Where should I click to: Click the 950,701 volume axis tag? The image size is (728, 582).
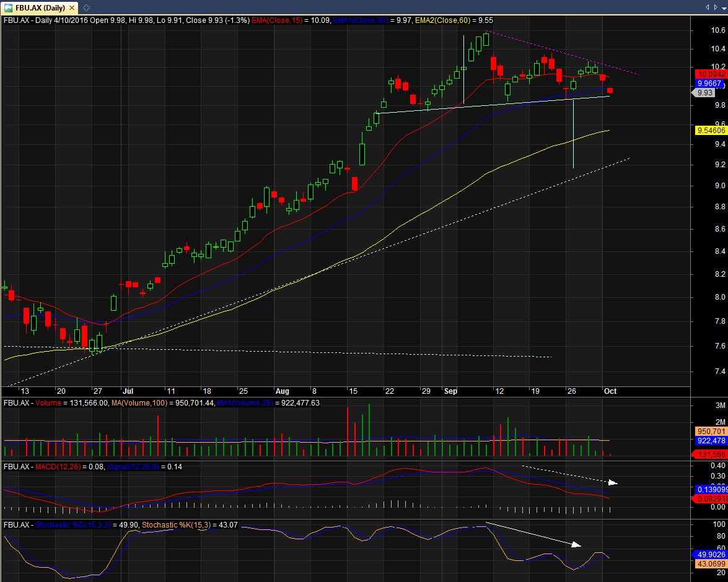(711, 432)
